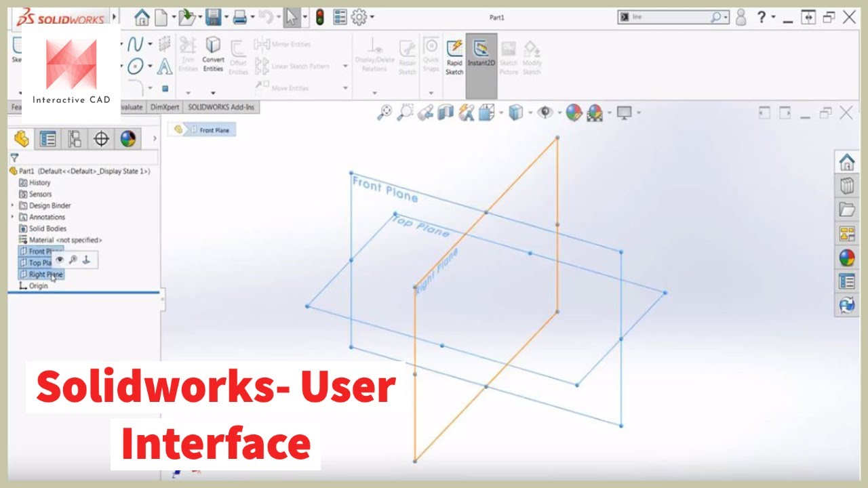Select Right Plane in the tree
The height and width of the screenshot is (488, 868).
[x=41, y=274]
